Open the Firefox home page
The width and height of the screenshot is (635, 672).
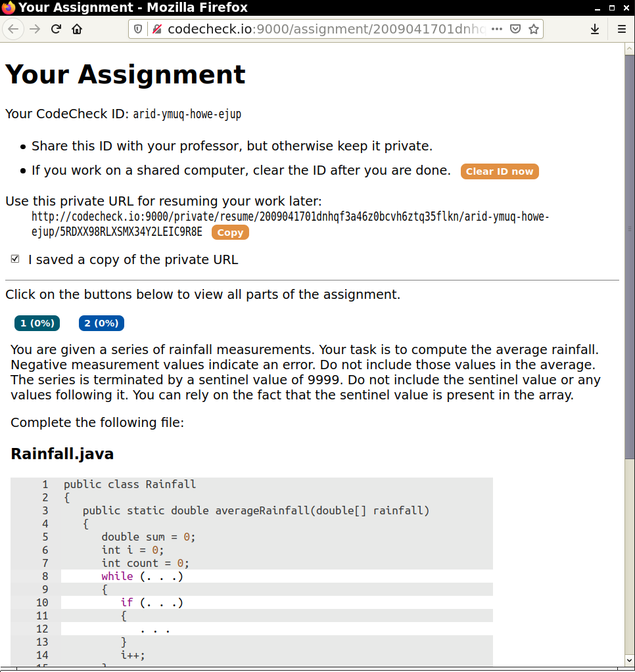(x=77, y=29)
